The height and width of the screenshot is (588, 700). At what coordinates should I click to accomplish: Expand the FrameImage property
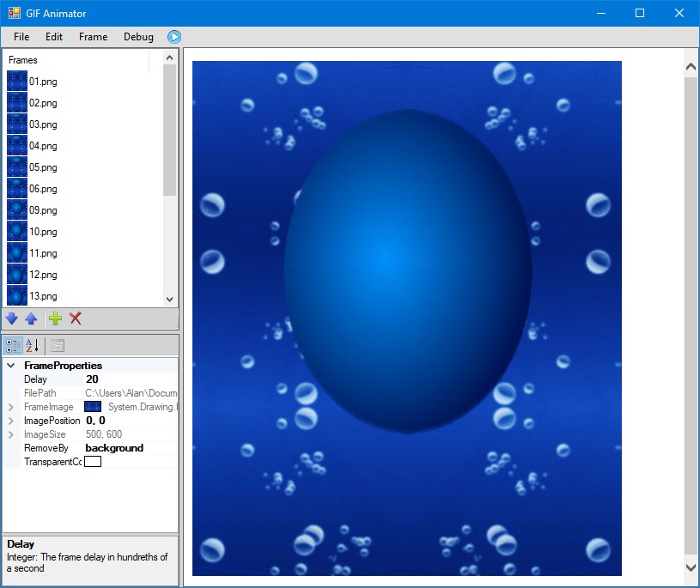[11, 407]
